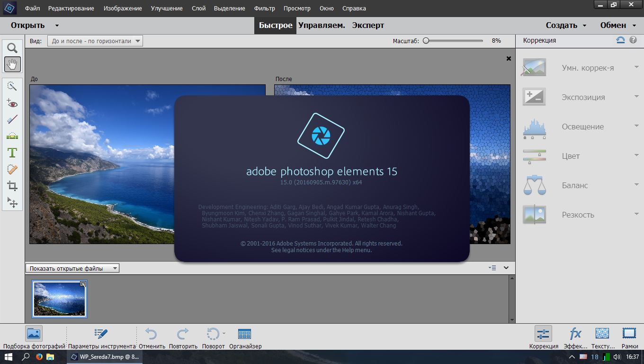Screen dimensions: 644x364
Task: Switch to the Управляем. mode tab
Action: pos(322,26)
